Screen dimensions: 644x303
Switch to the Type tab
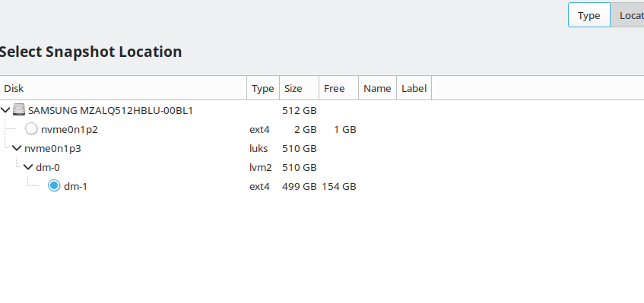click(589, 16)
